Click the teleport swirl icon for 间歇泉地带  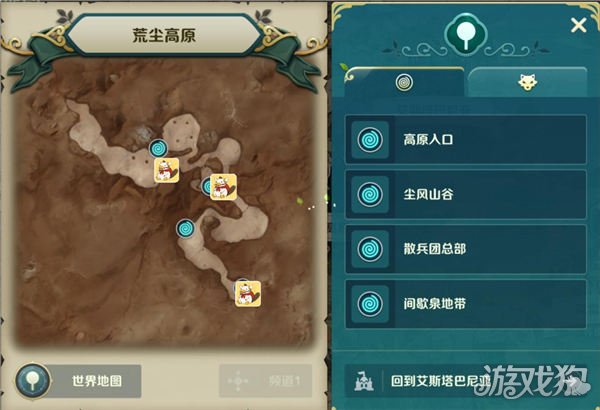click(x=370, y=304)
